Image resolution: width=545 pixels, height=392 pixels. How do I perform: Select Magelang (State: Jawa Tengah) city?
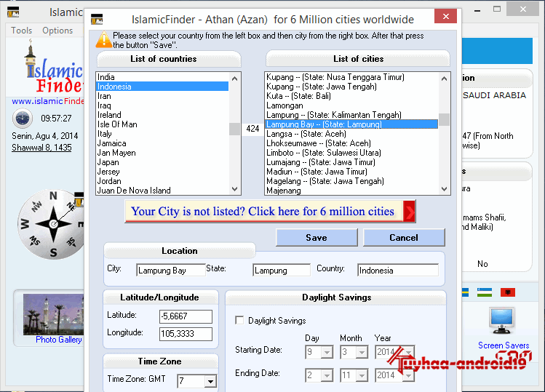[351, 181]
